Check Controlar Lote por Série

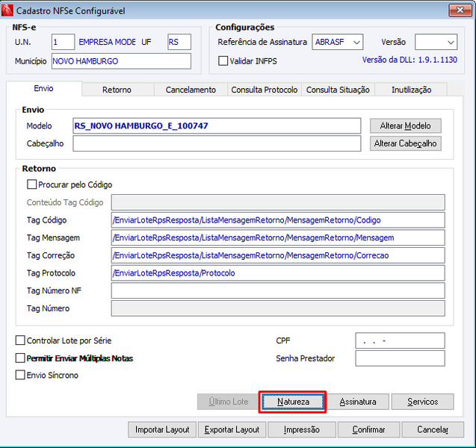click(x=20, y=340)
